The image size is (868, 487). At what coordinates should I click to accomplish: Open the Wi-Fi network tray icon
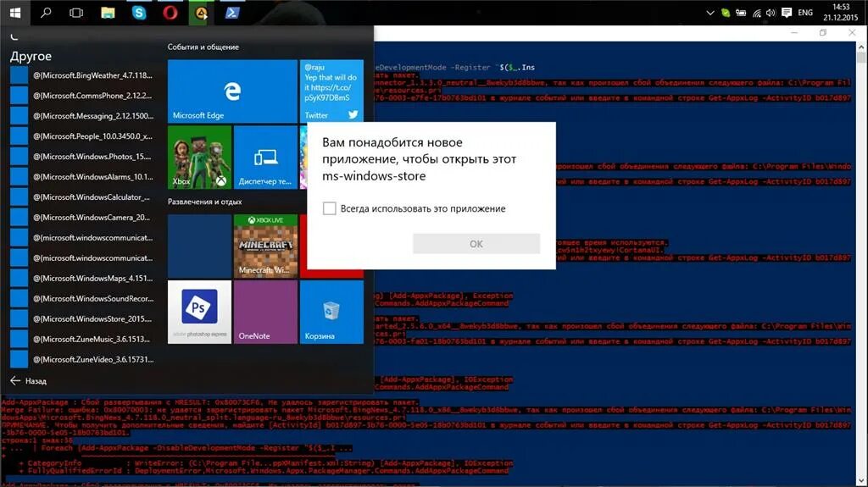756,13
